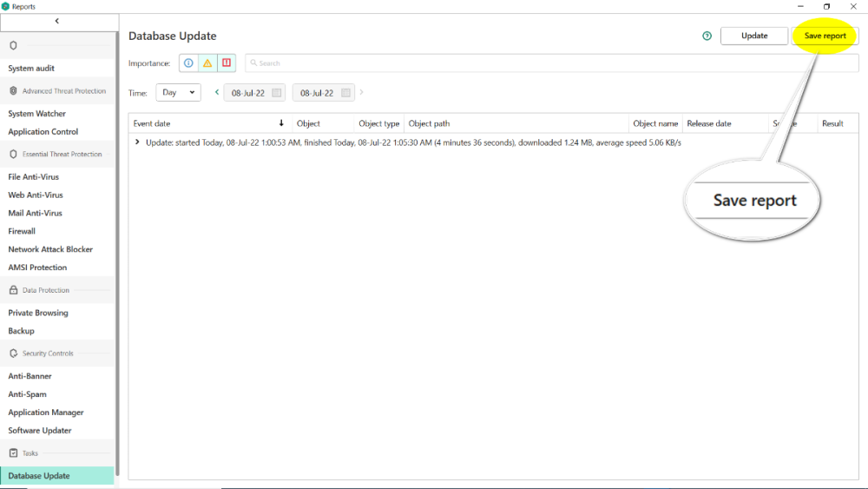Sort by Object type column
The image size is (868, 489).
(x=379, y=123)
